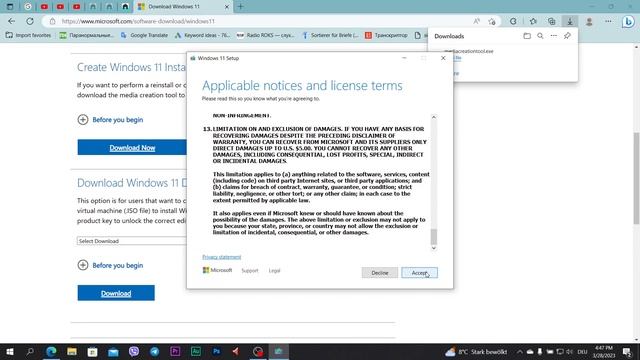Select the 'Download Windows 11' tab
Image resolution: width=640 pixels, height=360 pixels.
183,7
